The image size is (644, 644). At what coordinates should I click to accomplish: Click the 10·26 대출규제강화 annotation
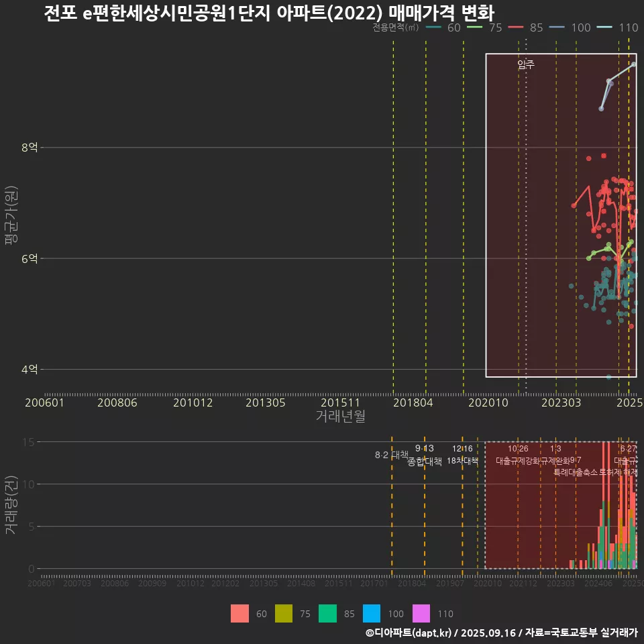tap(517, 455)
